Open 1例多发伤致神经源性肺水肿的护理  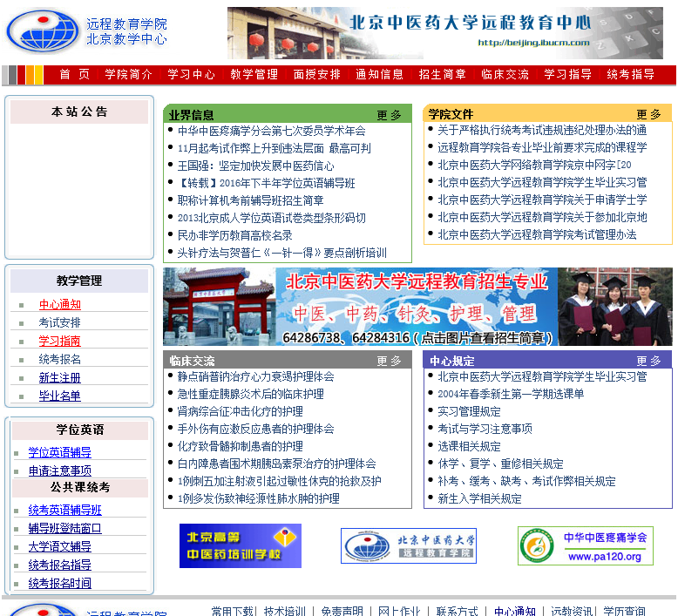point(259,499)
